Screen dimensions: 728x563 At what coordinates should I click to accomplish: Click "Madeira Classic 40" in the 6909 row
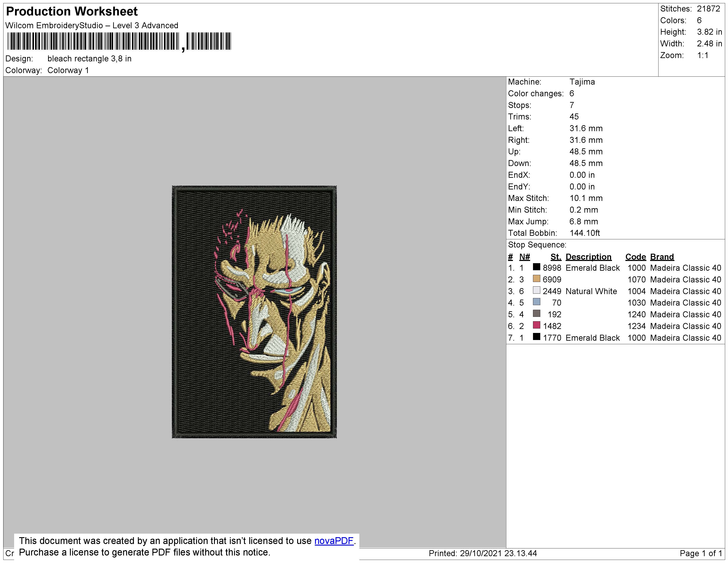coord(685,280)
